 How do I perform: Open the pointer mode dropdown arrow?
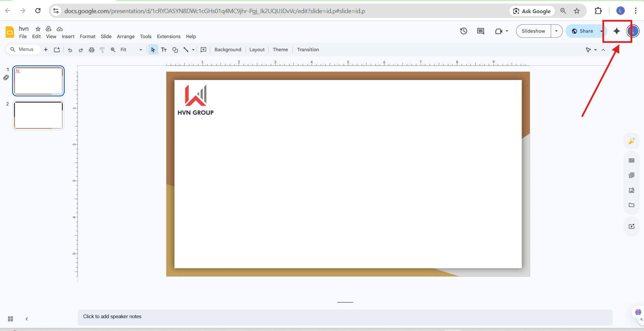(595, 50)
